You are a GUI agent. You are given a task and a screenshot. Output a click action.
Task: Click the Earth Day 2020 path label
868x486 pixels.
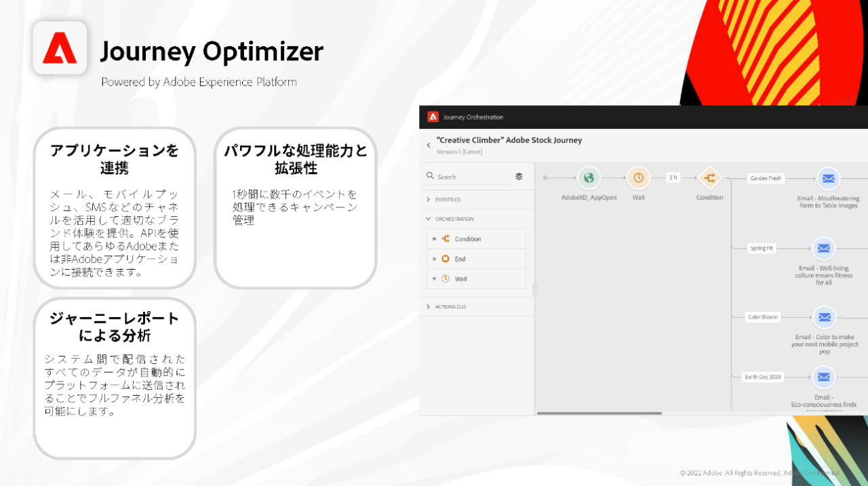763,377
